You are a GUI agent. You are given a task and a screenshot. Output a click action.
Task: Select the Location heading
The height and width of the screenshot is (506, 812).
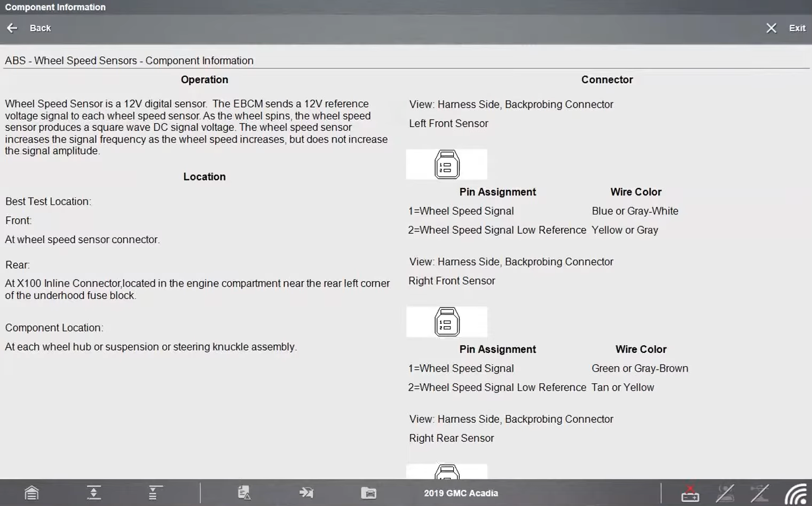click(x=204, y=177)
